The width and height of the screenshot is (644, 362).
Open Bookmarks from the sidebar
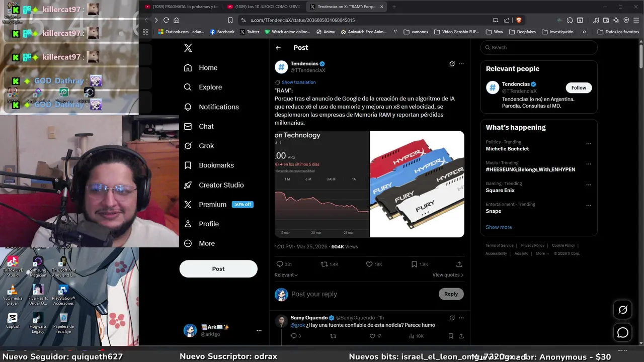pos(209,165)
